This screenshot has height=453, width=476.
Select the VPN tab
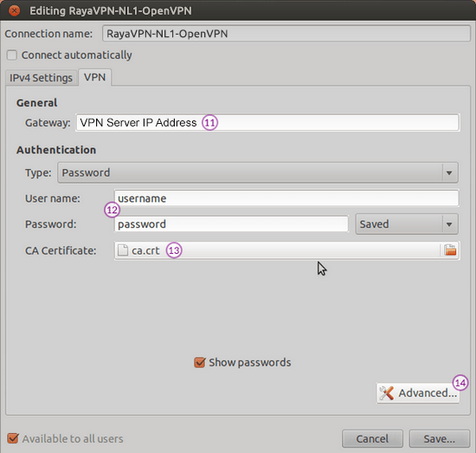coord(94,77)
